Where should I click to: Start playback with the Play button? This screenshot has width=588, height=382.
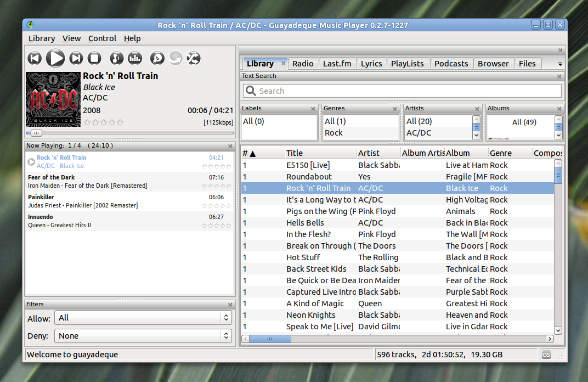[x=55, y=59]
